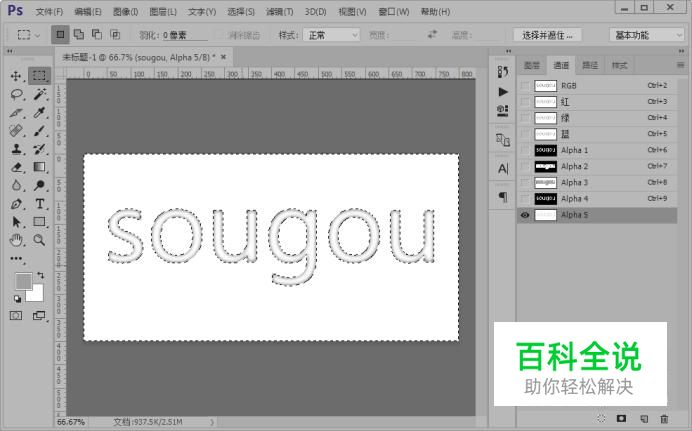The width and height of the screenshot is (692, 431).
Task: Select the Lasso tool
Action: pyautogui.click(x=16, y=94)
